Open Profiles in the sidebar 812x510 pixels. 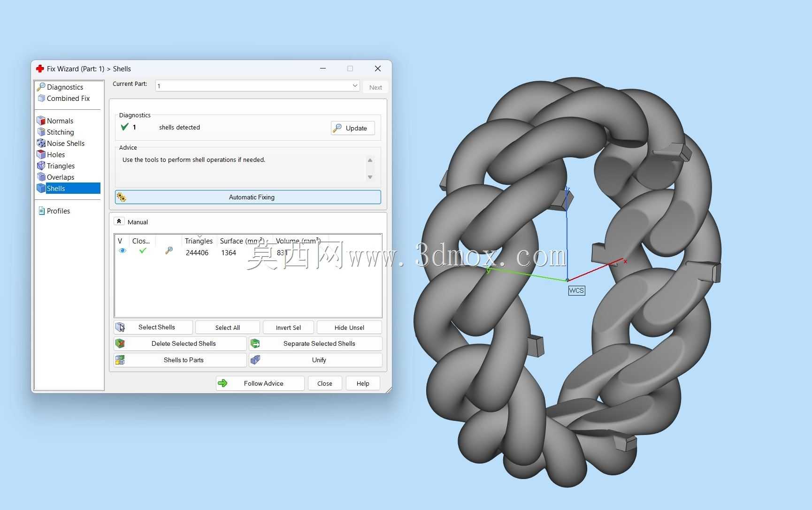[58, 211]
